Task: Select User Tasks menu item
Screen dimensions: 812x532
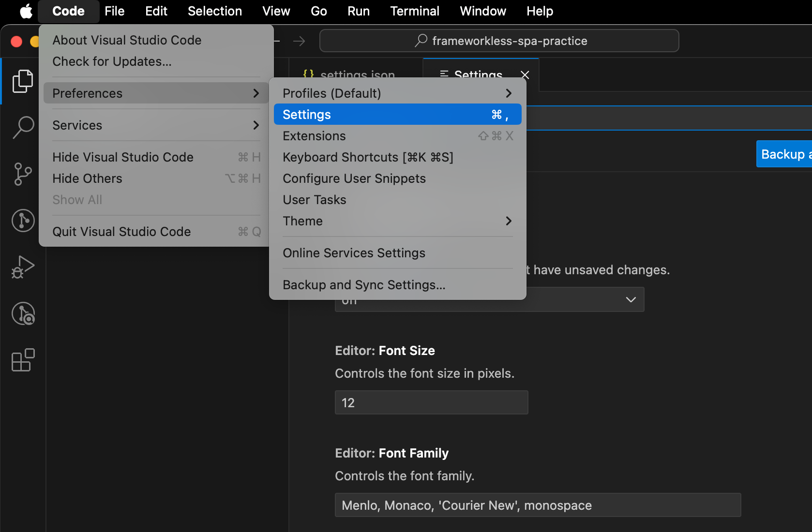Action: point(397,200)
